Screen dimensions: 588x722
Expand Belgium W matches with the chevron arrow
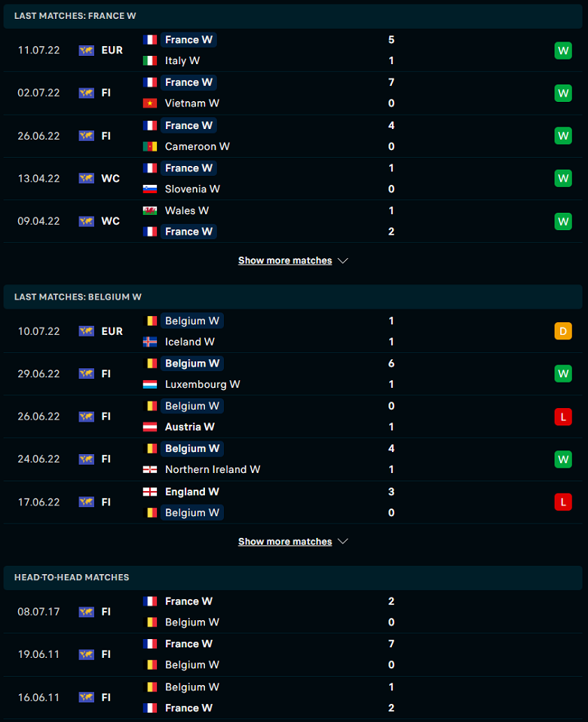click(343, 542)
